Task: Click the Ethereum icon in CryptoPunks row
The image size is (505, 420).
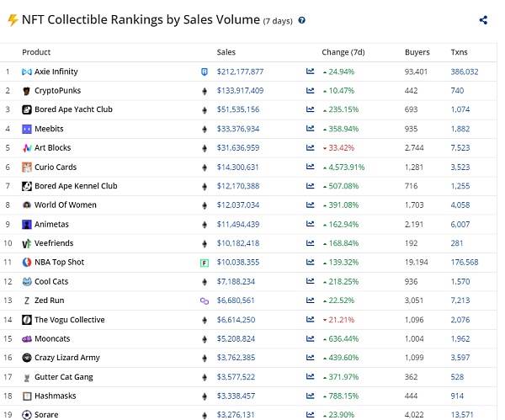Action: point(205,91)
